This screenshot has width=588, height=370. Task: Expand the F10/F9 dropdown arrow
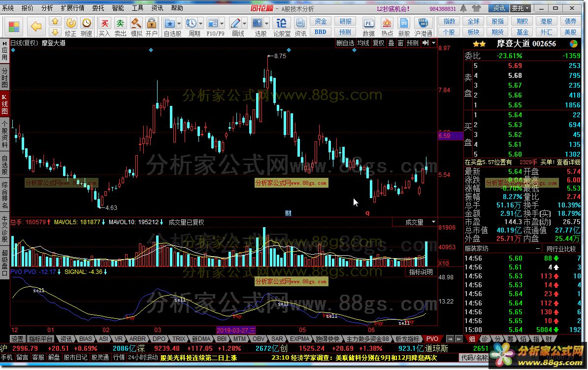[x=222, y=24]
